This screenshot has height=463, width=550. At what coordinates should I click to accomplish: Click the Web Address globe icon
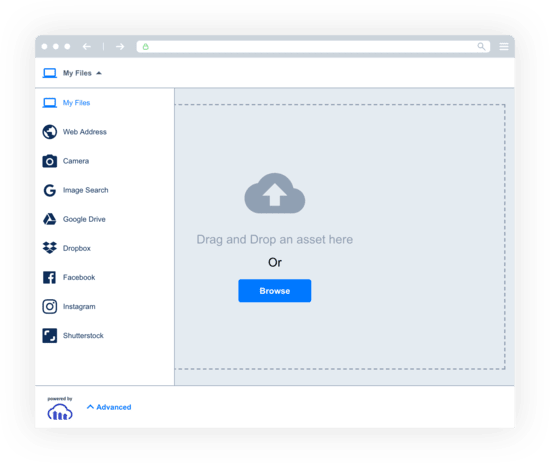[x=49, y=132]
